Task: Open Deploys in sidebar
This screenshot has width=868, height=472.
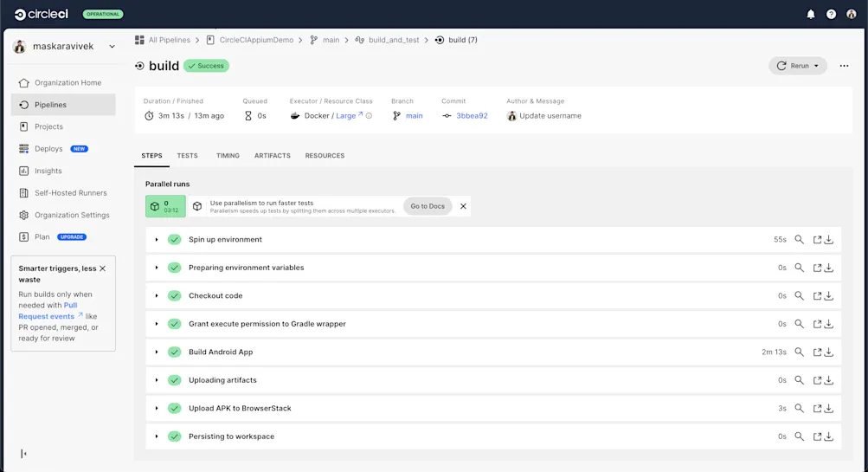Action: click(x=63, y=149)
